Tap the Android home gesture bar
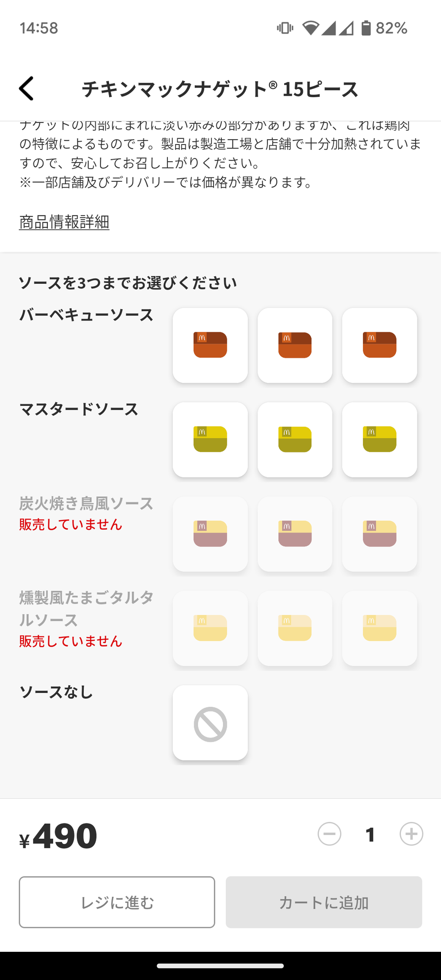Image resolution: width=441 pixels, height=980 pixels. (220, 966)
